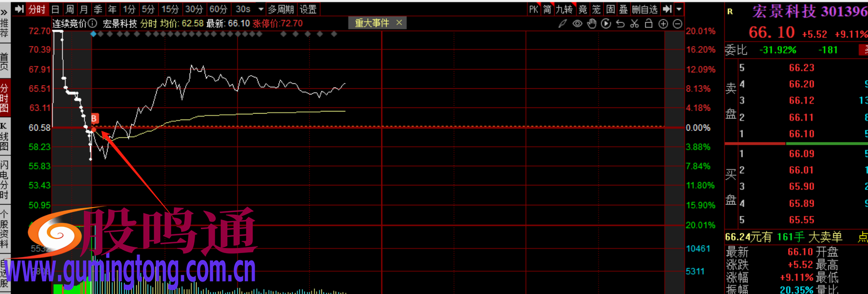868x294 pixels.
Task: Select the scissors cut tool
Action: point(634,24)
